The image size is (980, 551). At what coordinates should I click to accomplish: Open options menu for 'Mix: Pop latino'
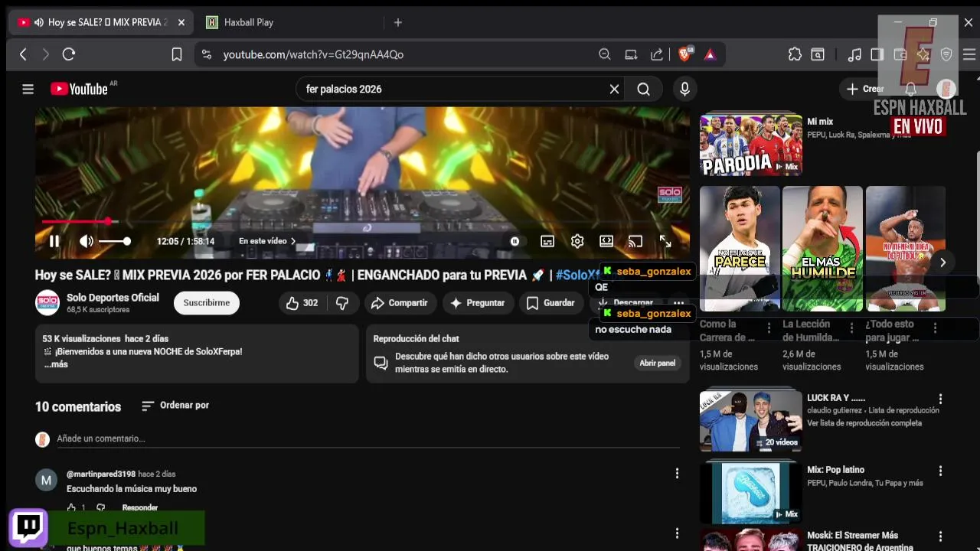point(940,471)
